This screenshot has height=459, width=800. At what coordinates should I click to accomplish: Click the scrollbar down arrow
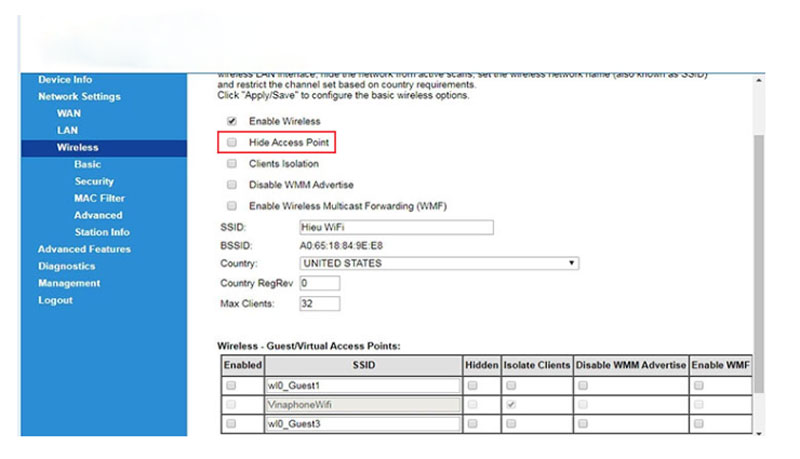[759, 433]
